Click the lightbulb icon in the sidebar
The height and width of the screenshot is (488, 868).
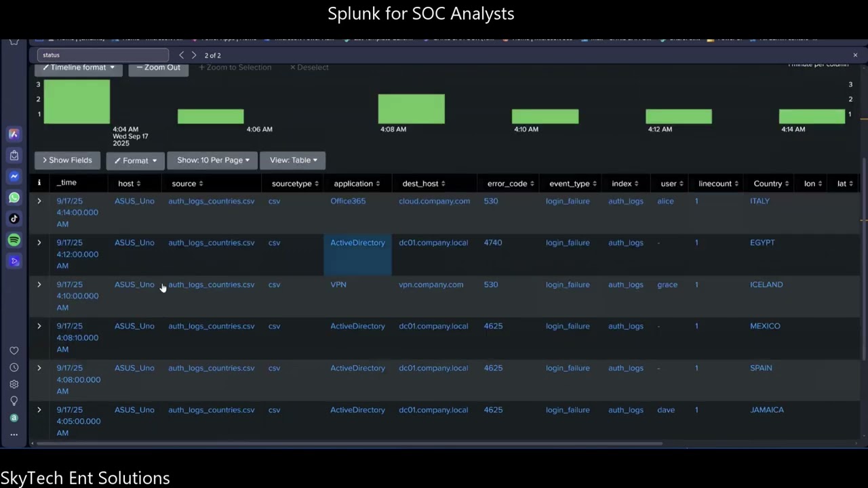[x=14, y=401]
